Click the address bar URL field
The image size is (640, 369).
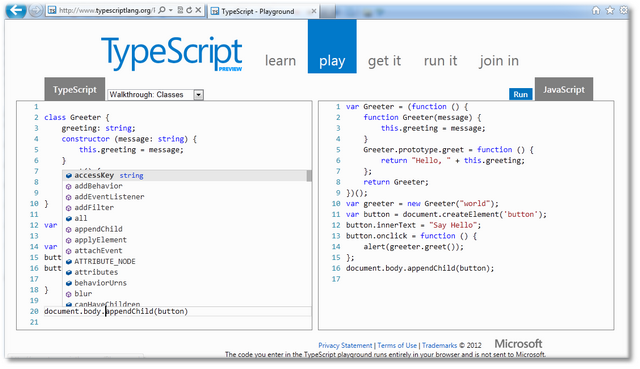click(106, 11)
